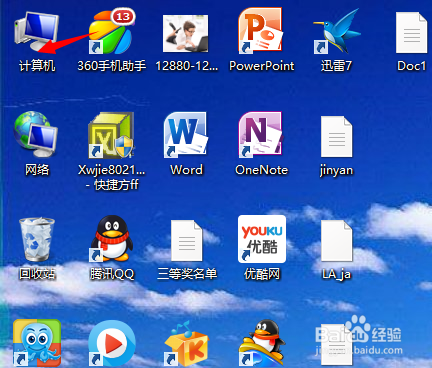432x368 pixels.
Task: Click the 360手机助手 label text
Action: pos(112,66)
